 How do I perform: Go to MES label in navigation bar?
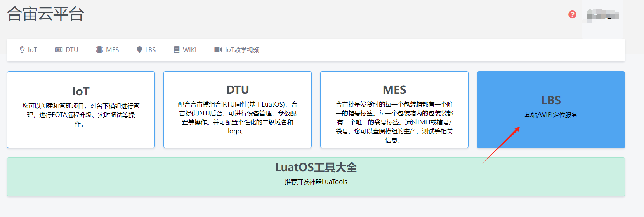(113, 50)
